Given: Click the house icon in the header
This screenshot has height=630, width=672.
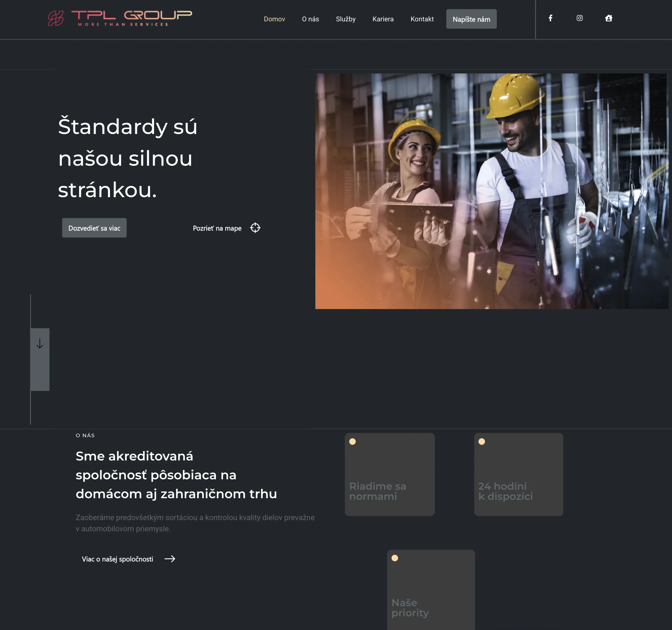Looking at the screenshot, I should 609,19.
